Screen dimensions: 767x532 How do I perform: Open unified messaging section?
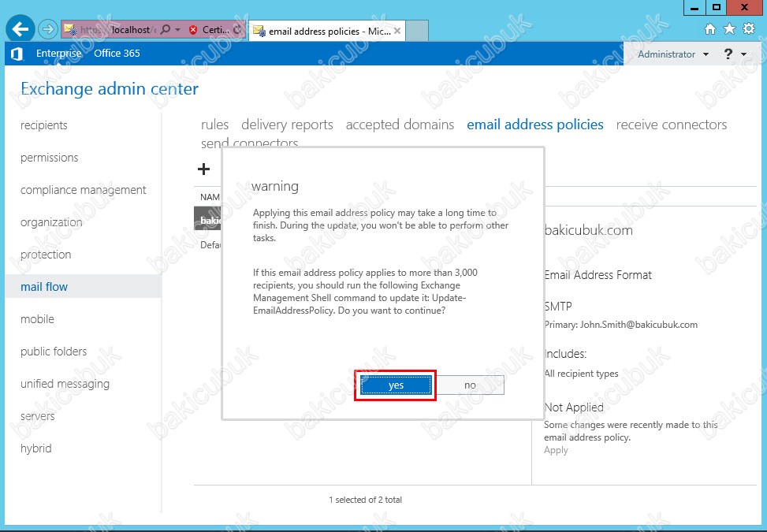65,383
